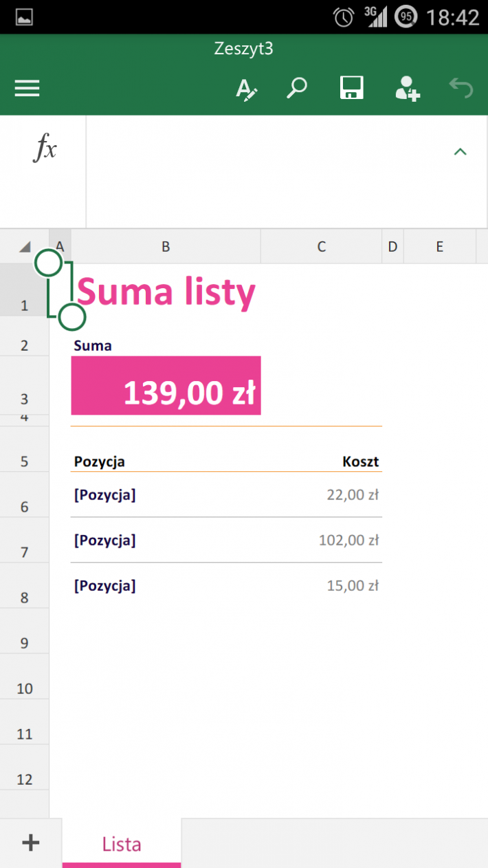Share workbook via add-person icon
This screenshot has width=488, height=868.
pos(407,89)
